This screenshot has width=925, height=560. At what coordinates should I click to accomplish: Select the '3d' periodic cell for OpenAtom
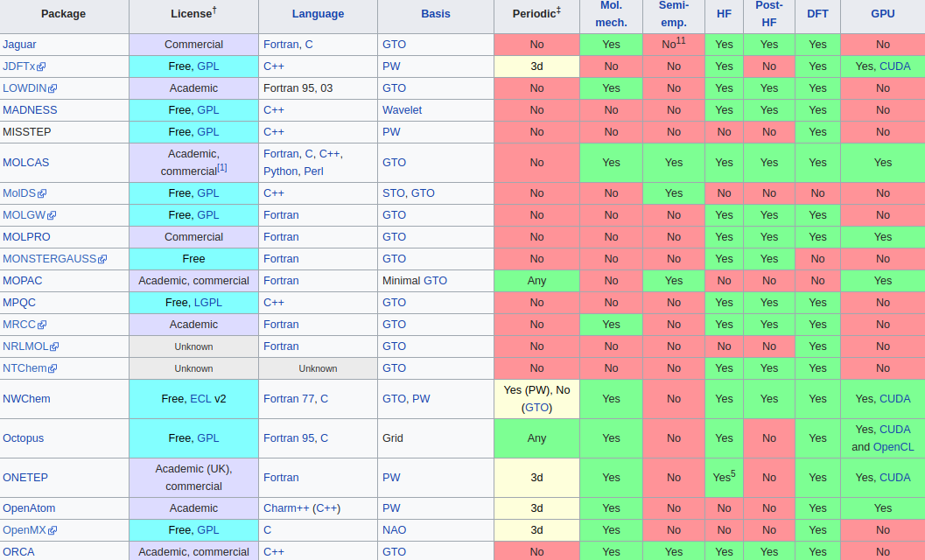536,508
